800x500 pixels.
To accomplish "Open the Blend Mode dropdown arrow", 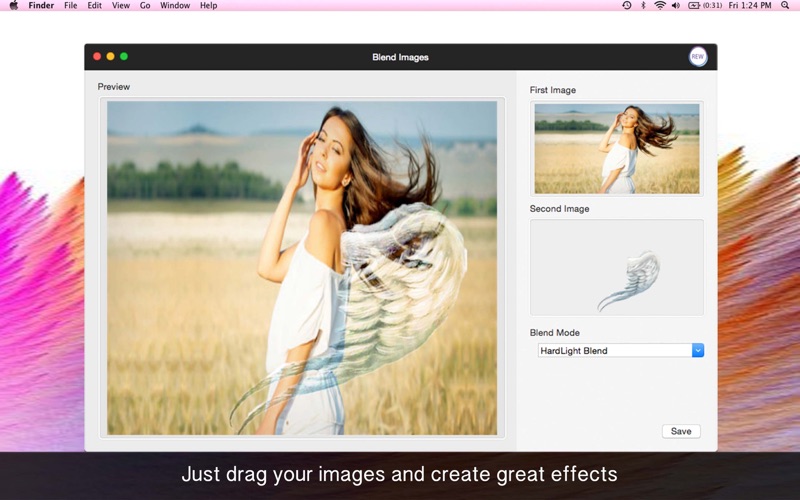I will point(697,351).
